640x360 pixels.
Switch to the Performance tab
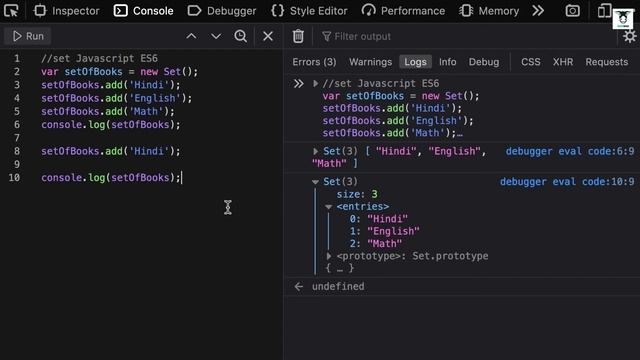(403, 11)
